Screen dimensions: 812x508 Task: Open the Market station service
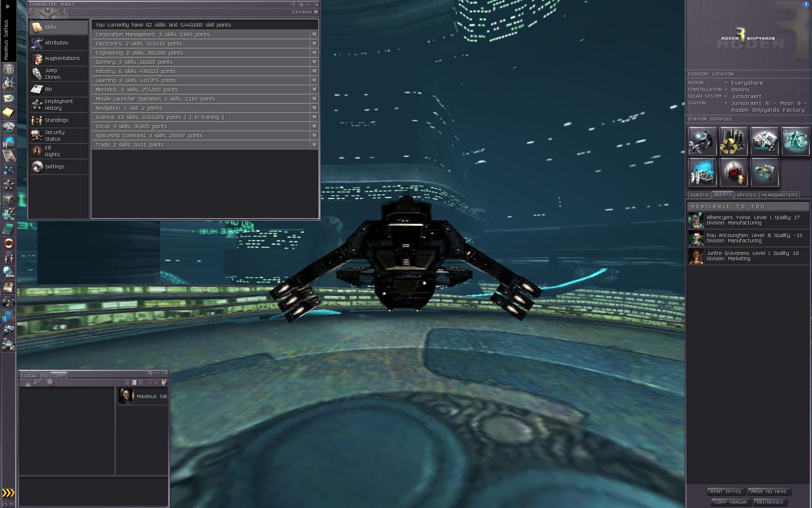764,141
